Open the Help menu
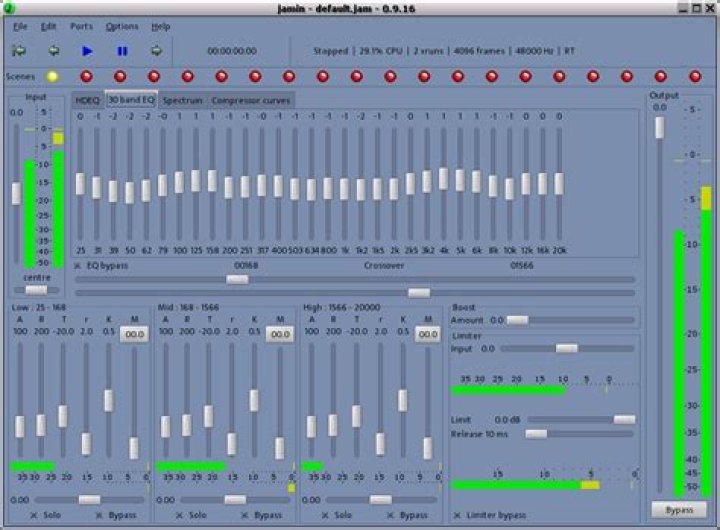The image size is (720, 530). (161, 27)
